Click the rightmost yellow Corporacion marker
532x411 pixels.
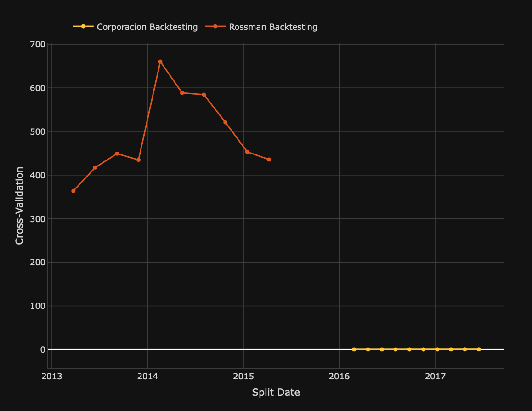[479, 349]
